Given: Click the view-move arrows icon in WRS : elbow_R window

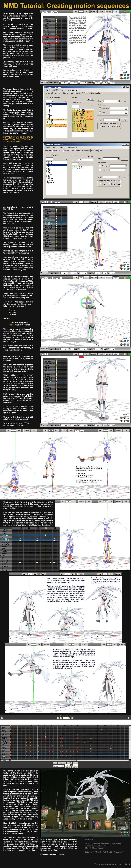Looking at the screenshot, I should point(128,278).
